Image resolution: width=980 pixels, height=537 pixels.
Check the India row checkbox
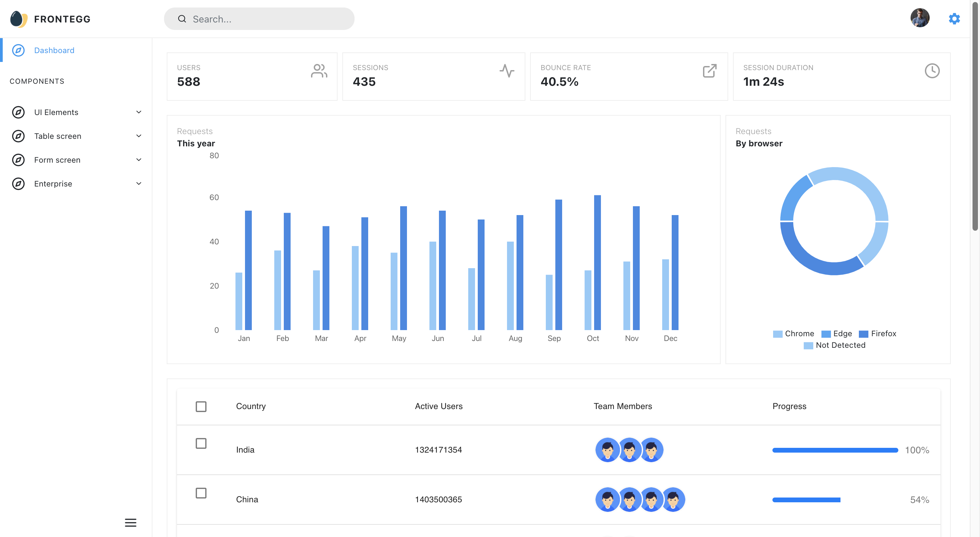pyautogui.click(x=201, y=443)
